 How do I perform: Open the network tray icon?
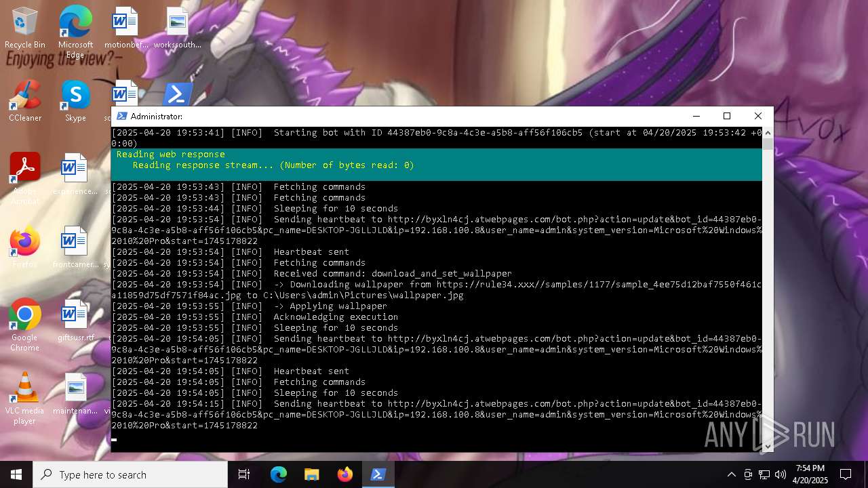764,474
